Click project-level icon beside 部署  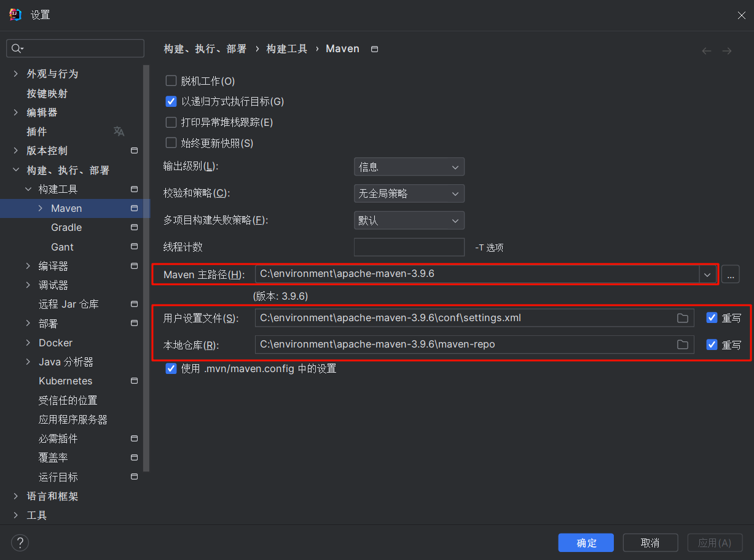pos(134,323)
